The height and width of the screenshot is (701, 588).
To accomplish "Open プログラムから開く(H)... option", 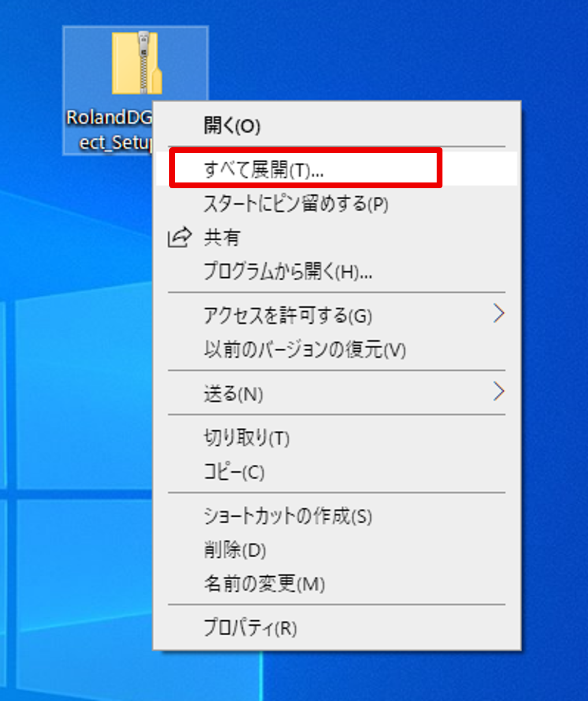I will coord(337,271).
